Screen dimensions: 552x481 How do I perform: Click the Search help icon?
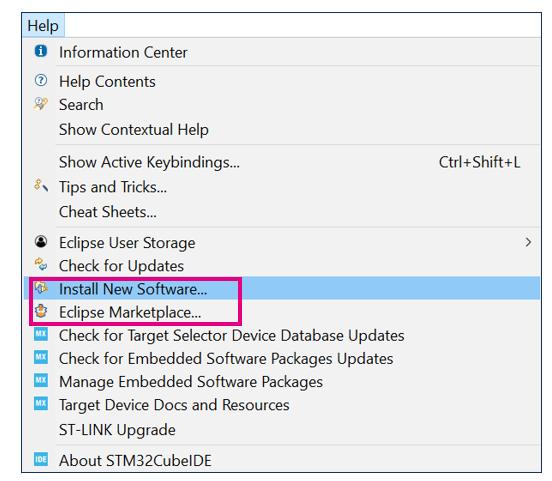click(x=41, y=104)
